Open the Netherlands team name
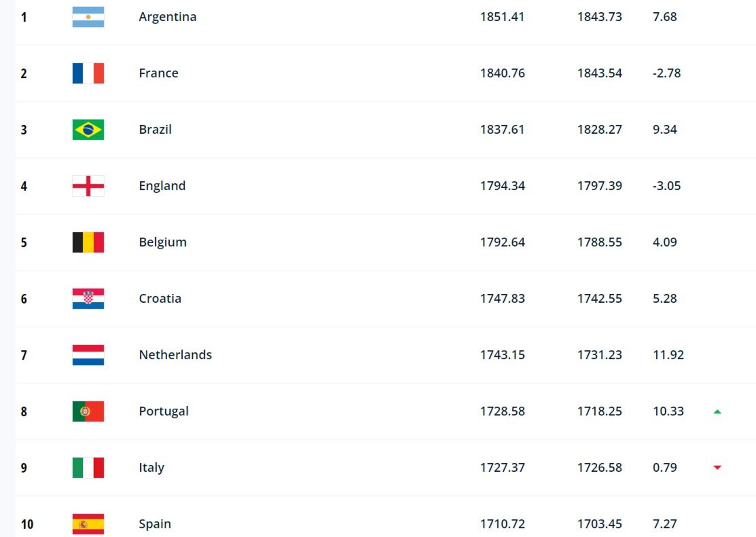Viewport: 756px width, 537px height. pos(175,355)
